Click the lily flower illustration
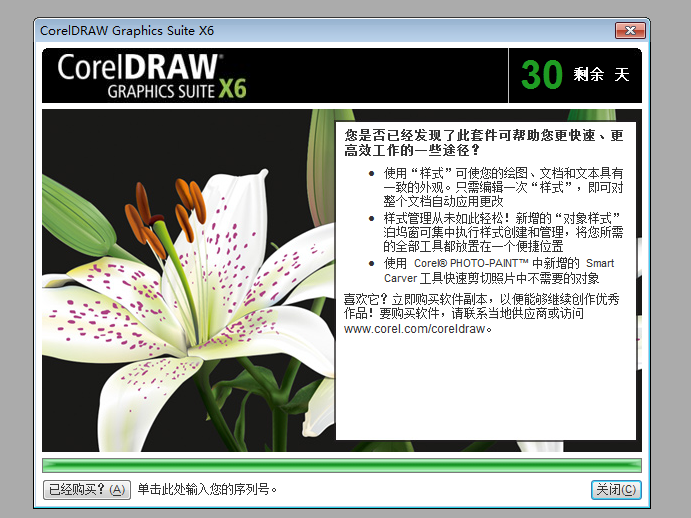Image resolution: width=691 pixels, height=518 pixels. pyautogui.click(x=189, y=280)
